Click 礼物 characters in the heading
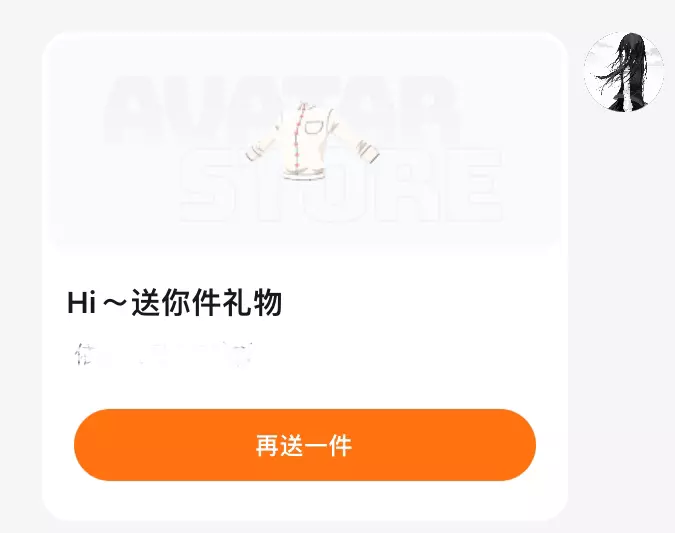Image resolution: width=675 pixels, height=533 pixels. pyautogui.click(x=252, y=303)
